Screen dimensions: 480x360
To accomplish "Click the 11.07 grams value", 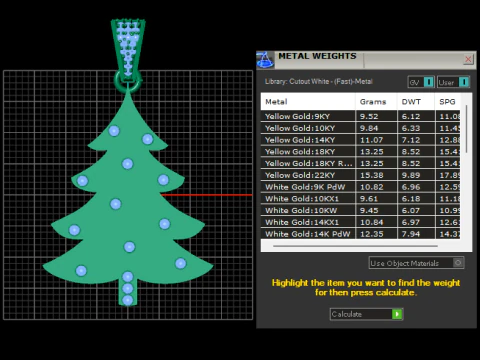I will pos(372,140).
